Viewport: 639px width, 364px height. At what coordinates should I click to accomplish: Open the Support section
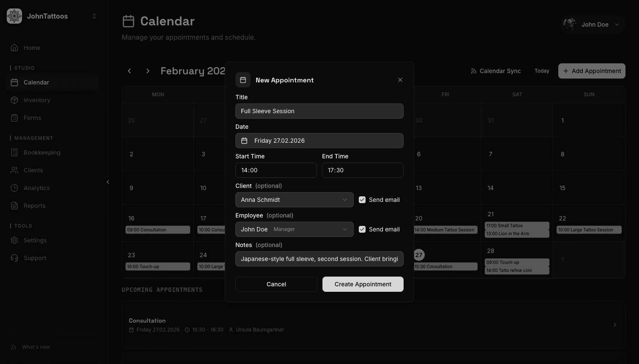[35, 258]
